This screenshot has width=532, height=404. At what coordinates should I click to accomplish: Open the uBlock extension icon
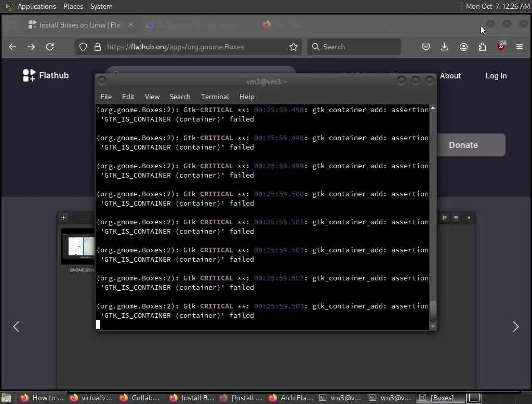pos(501,46)
